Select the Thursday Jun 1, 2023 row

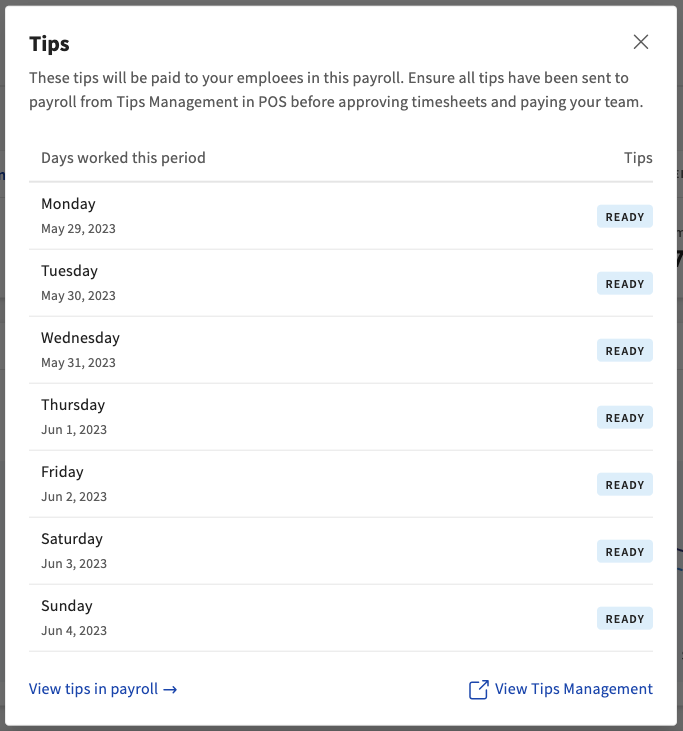click(300, 417)
